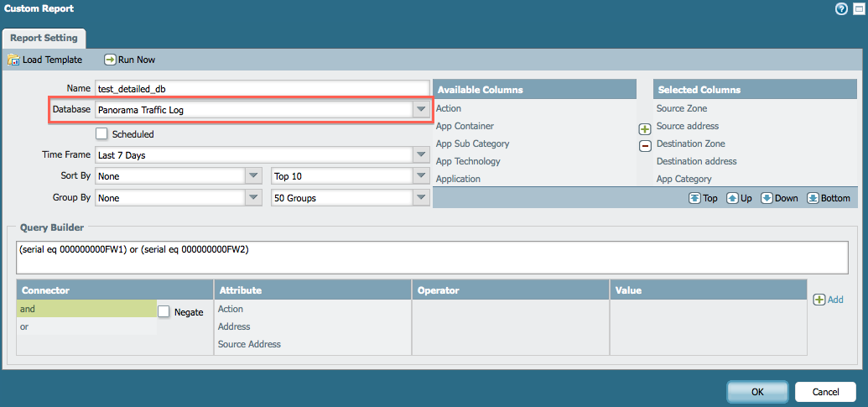This screenshot has width=868, height=407.
Task: Select the Report Setting tab
Action: tap(44, 38)
